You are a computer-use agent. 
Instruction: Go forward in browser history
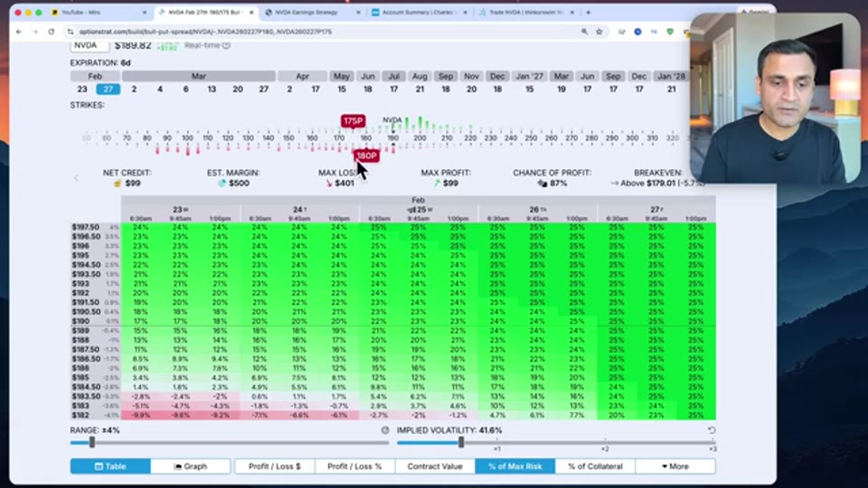[35, 33]
